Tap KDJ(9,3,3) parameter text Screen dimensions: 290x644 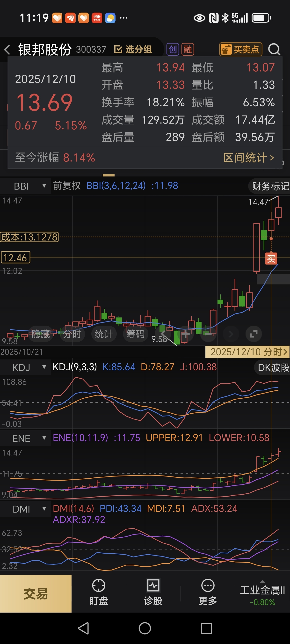pyautogui.click(x=75, y=367)
